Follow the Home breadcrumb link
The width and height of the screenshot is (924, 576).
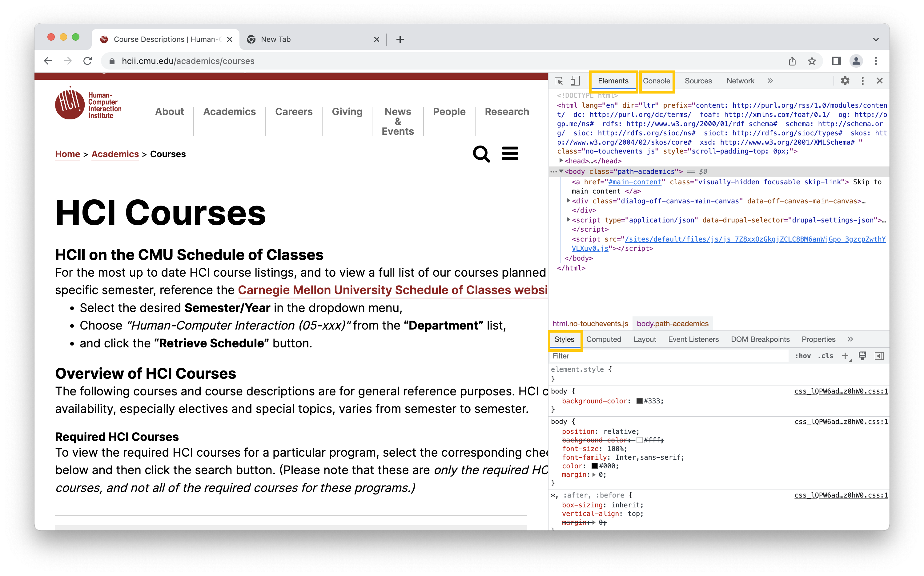[67, 154]
